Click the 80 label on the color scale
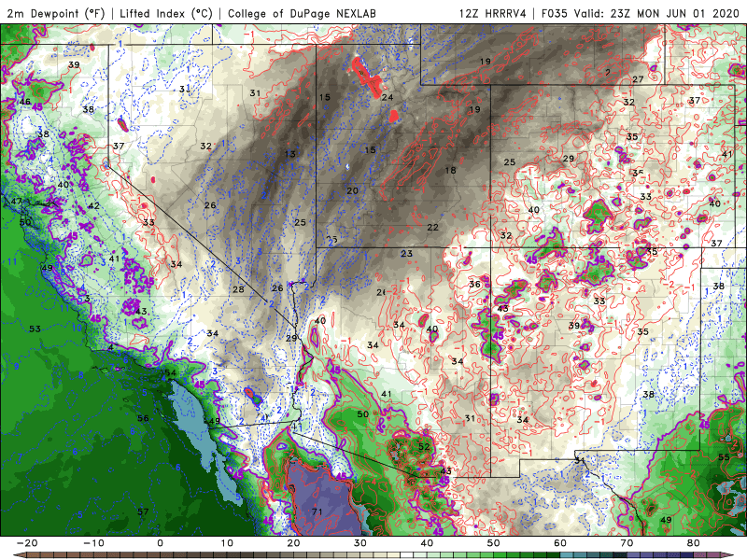747x560 pixels. pos(694,542)
